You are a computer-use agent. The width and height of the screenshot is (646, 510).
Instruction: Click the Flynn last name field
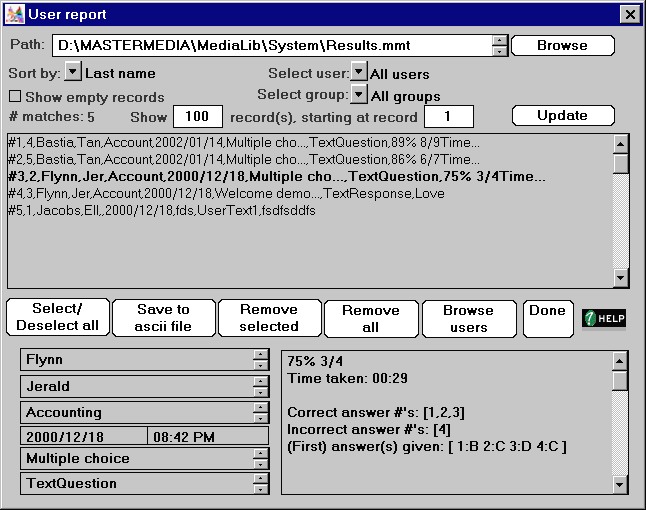tap(138, 360)
